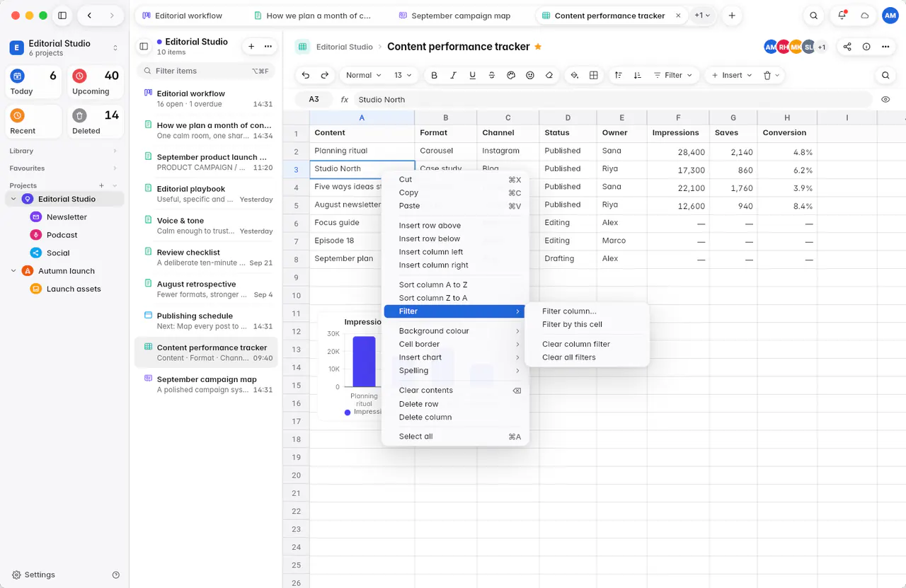The height and width of the screenshot is (588, 906).
Task: Open Publishing schedule in the item list
Action: coord(205,321)
